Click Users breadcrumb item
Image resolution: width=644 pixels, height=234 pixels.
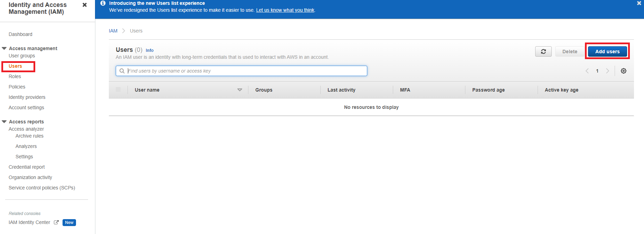click(136, 31)
